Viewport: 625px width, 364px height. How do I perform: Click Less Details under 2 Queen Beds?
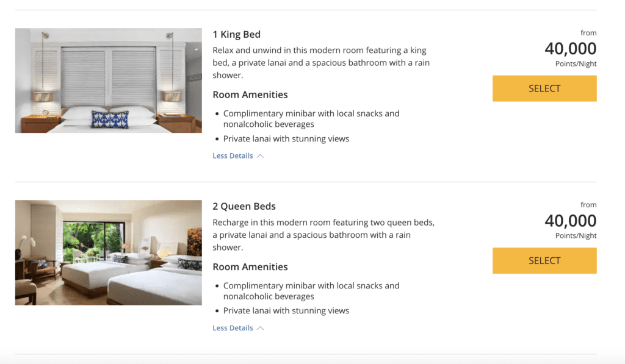(233, 328)
